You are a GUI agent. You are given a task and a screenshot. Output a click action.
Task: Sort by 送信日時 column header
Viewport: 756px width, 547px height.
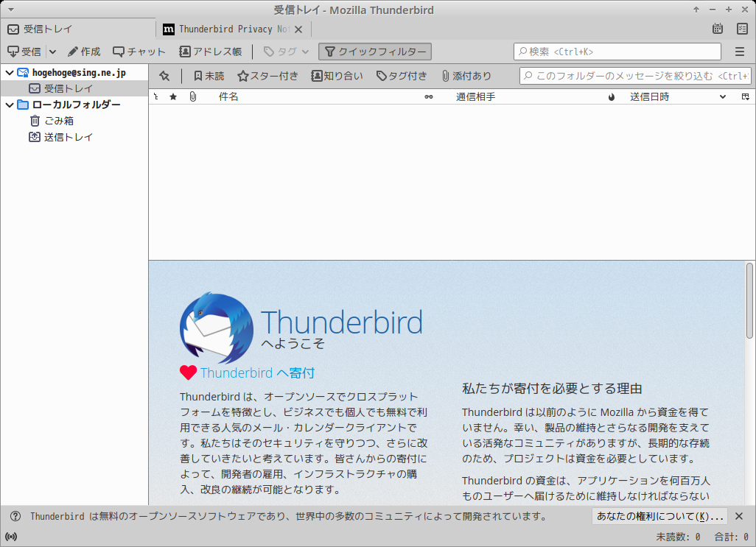649,96
